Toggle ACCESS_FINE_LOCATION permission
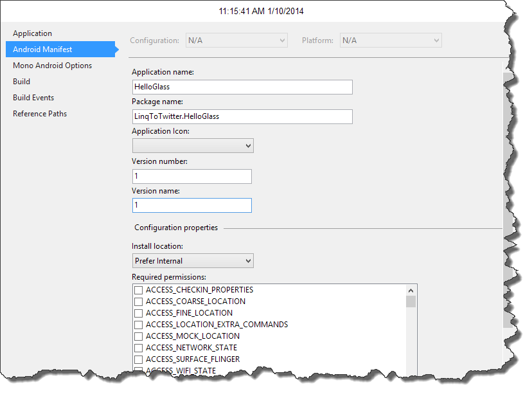 pos(138,313)
